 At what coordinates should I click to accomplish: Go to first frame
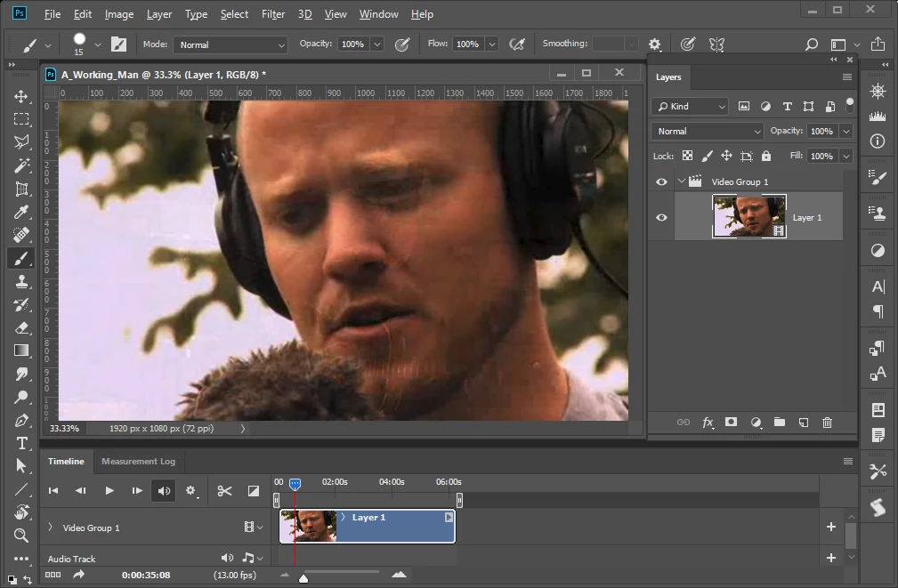[53, 491]
